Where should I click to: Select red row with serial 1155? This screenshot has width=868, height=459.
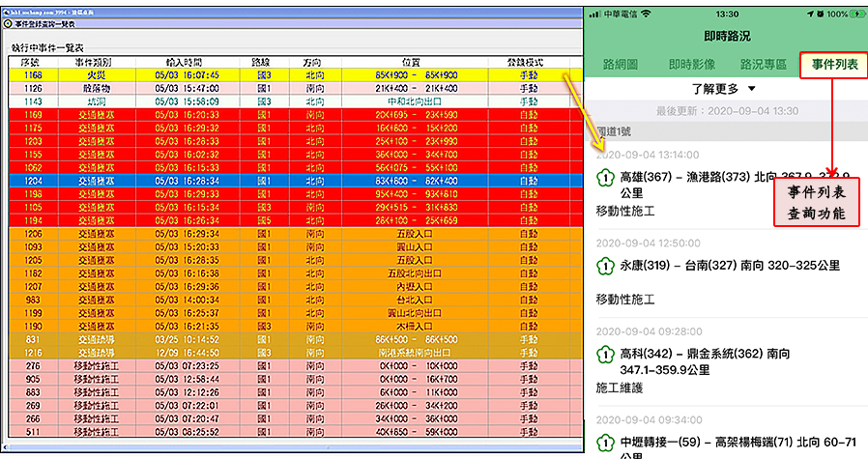(294, 155)
